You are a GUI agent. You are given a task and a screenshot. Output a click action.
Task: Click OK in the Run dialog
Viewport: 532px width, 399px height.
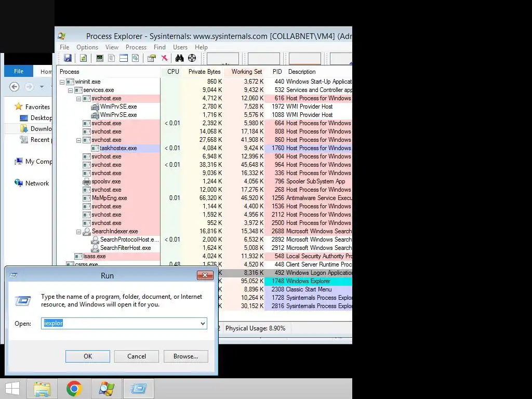point(87,356)
